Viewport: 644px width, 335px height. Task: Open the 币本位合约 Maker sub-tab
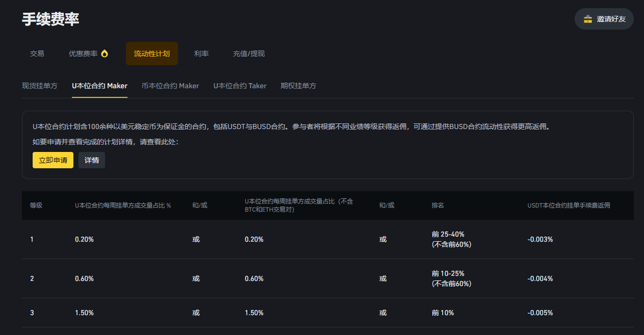point(170,86)
